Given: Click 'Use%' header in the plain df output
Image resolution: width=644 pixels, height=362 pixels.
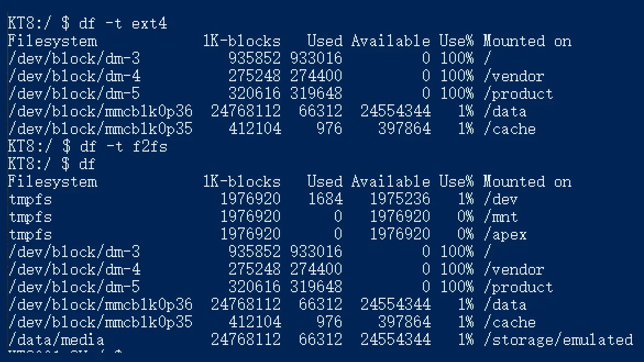Looking at the screenshot, I should click(456, 182).
